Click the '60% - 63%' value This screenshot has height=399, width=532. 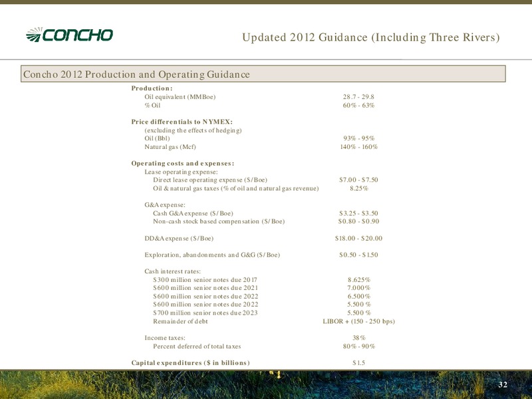[x=358, y=105]
